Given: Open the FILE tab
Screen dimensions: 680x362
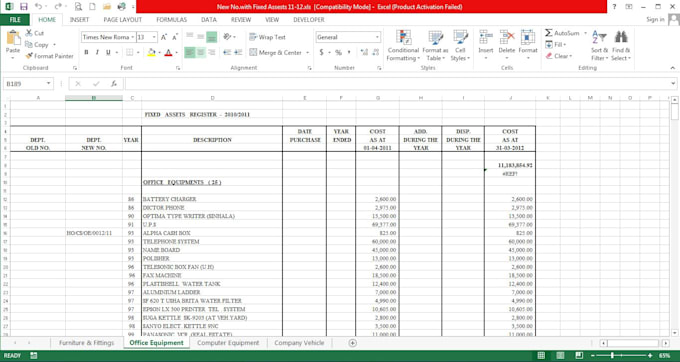Looking at the screenshot, I should tap(15, 20).
